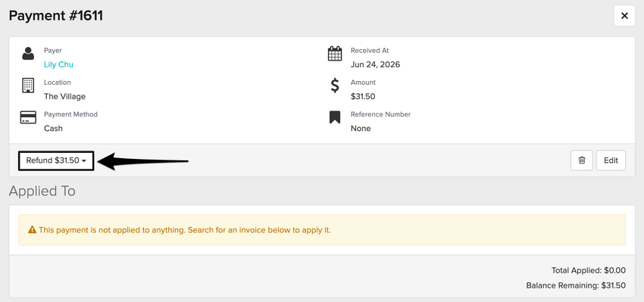Click the warning triangle icon in alert
Screen dimensions: 644x302
32,230
